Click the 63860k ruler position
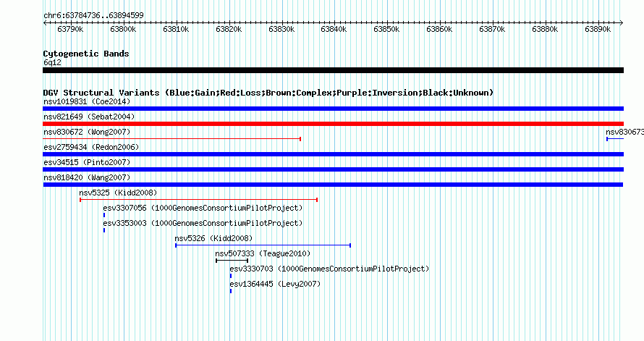644x341 pixels. [x=439, y=29]
